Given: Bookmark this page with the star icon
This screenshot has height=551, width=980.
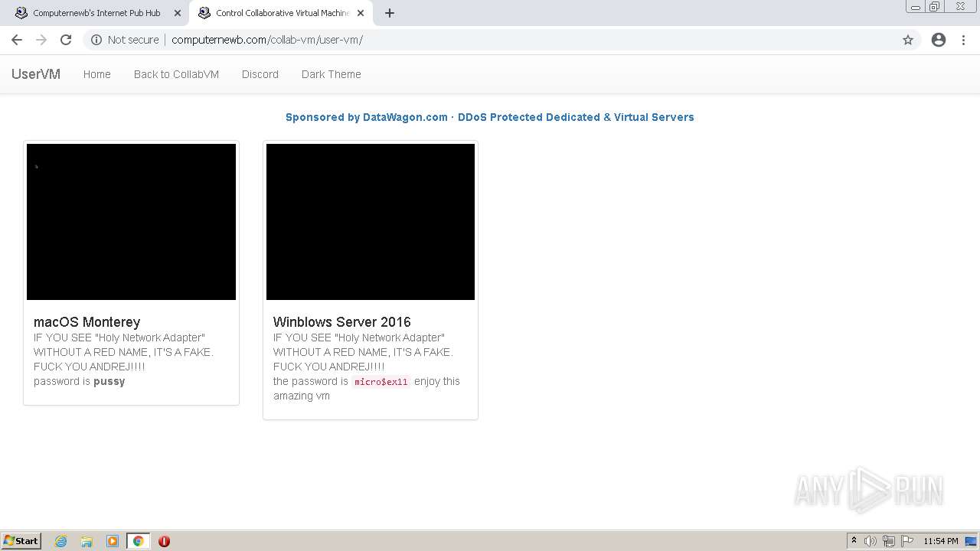Looking at the screenshot, I should [x=908, y=40].
